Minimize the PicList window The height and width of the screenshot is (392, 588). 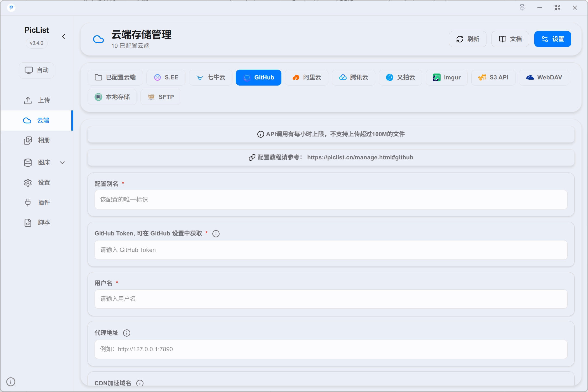[x=540, y=8]
